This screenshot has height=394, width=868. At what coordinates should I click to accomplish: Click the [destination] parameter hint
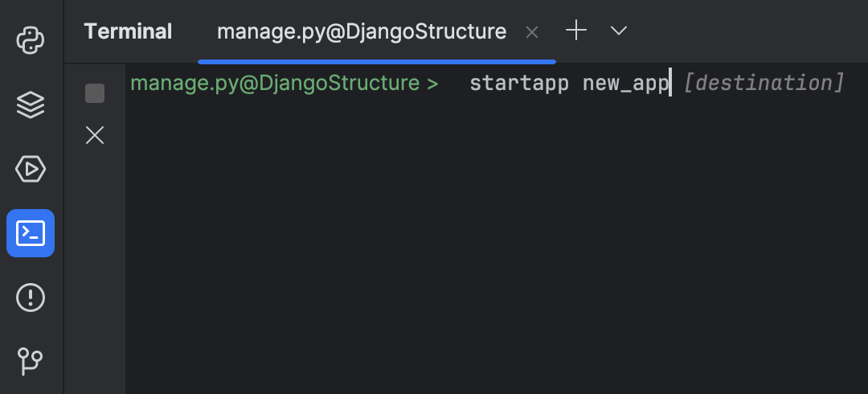tap(764, 83)
